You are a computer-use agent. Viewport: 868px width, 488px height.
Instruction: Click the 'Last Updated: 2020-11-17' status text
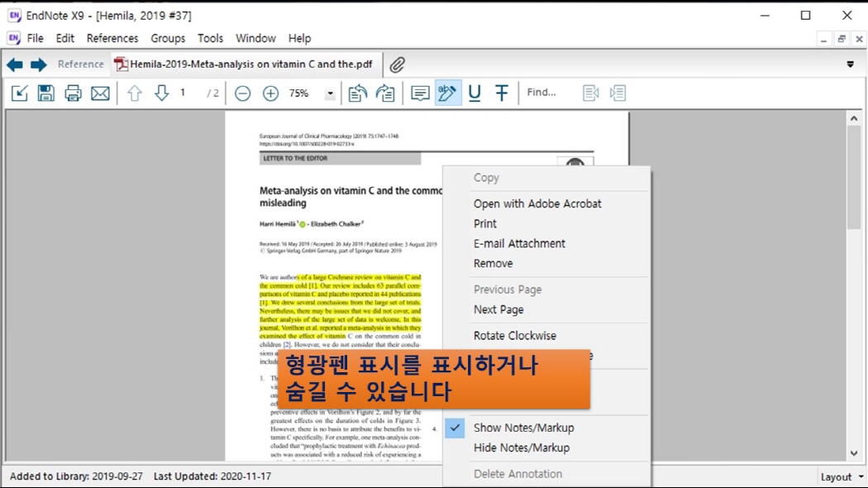(212, 476)
